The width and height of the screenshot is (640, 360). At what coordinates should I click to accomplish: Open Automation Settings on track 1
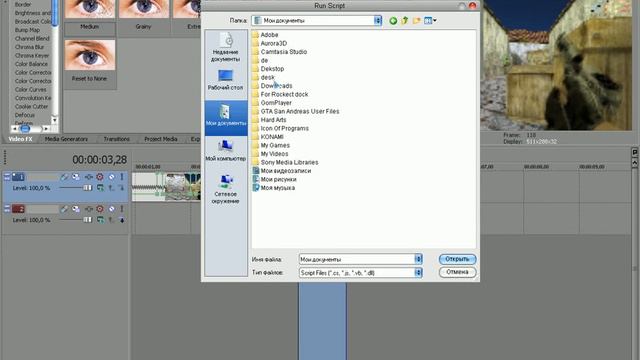[x=100, y=177]
